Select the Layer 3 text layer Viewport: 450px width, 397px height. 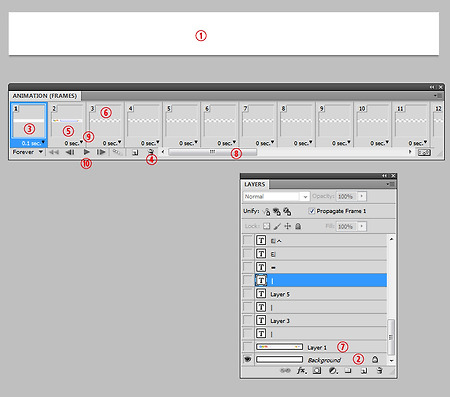[314, 320]
